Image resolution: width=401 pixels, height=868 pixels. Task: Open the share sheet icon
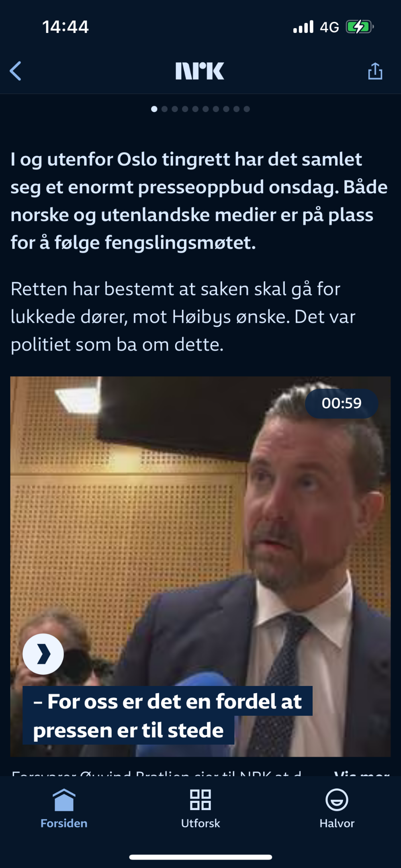(375, 71)
